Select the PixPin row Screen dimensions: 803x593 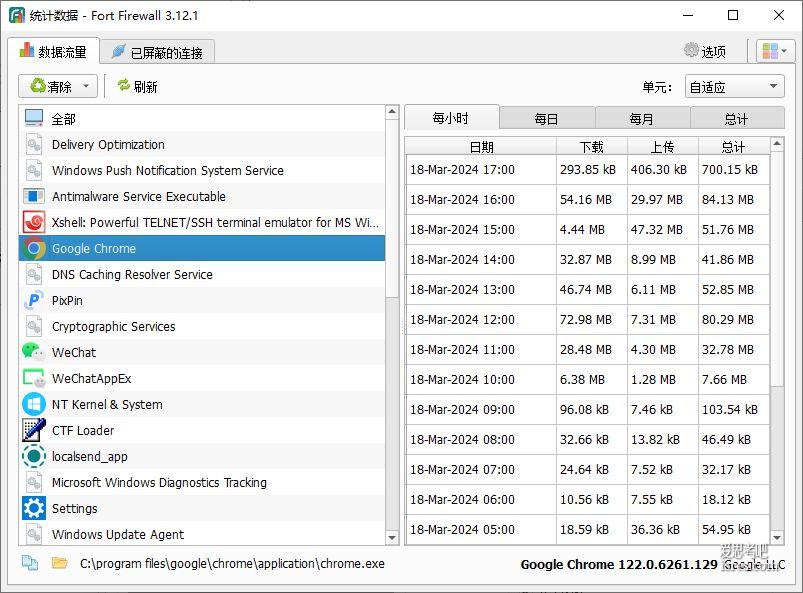(202, 301)
